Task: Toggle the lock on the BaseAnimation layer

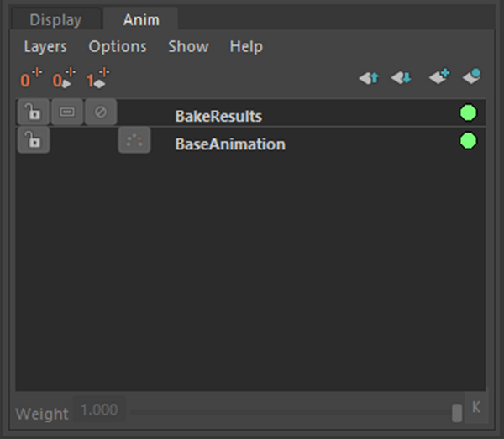Action: (x=34, y=141)
